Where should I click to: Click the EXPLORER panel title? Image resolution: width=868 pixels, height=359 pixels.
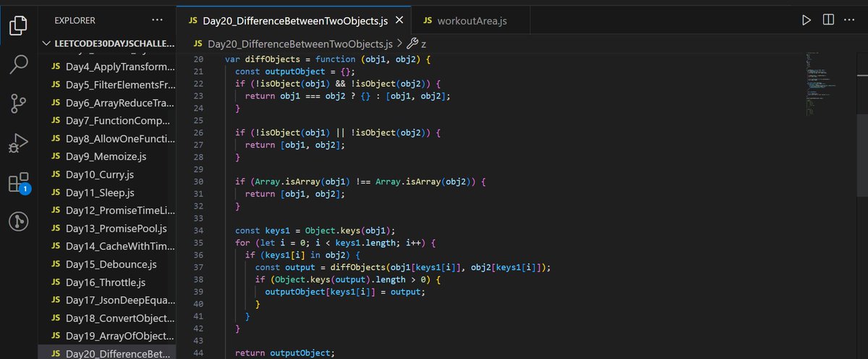pos(75,21)
